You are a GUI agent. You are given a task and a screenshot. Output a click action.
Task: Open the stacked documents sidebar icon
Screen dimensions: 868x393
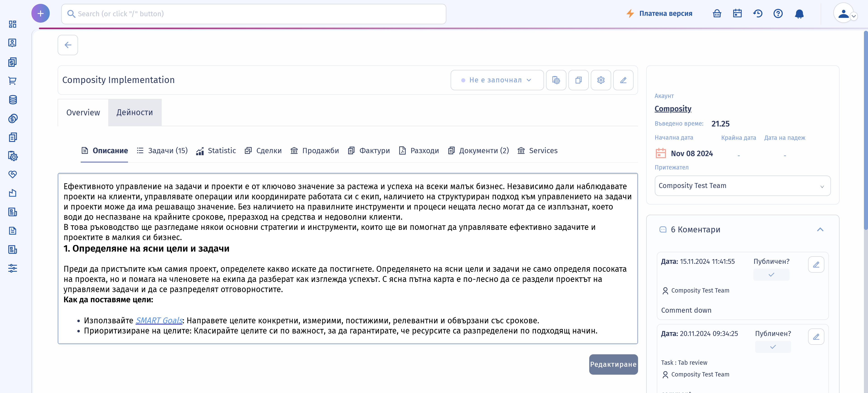tap(12, 137)
